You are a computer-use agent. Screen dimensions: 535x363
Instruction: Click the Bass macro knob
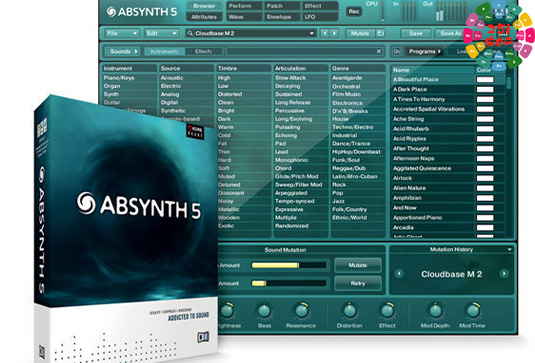pyautogui.click(x=264, y=311)
